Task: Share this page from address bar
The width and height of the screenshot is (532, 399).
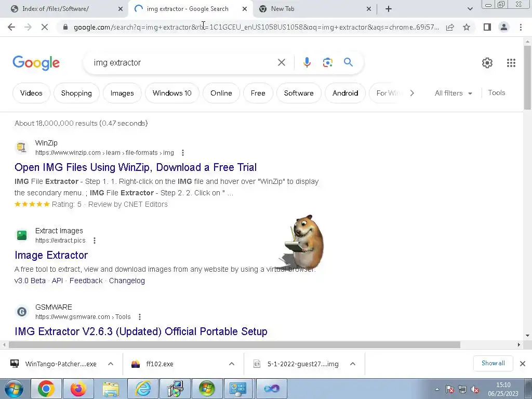Action: [x=450, y=27]
